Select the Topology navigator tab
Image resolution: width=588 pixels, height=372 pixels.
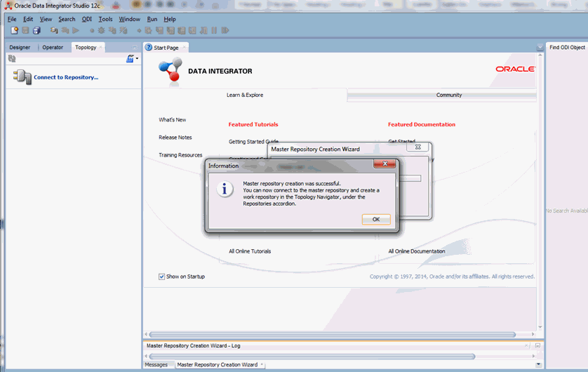click(x=86, y=47)
